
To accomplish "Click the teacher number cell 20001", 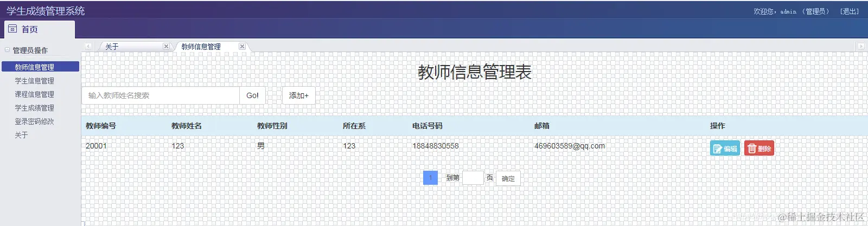I will (96, 146).
